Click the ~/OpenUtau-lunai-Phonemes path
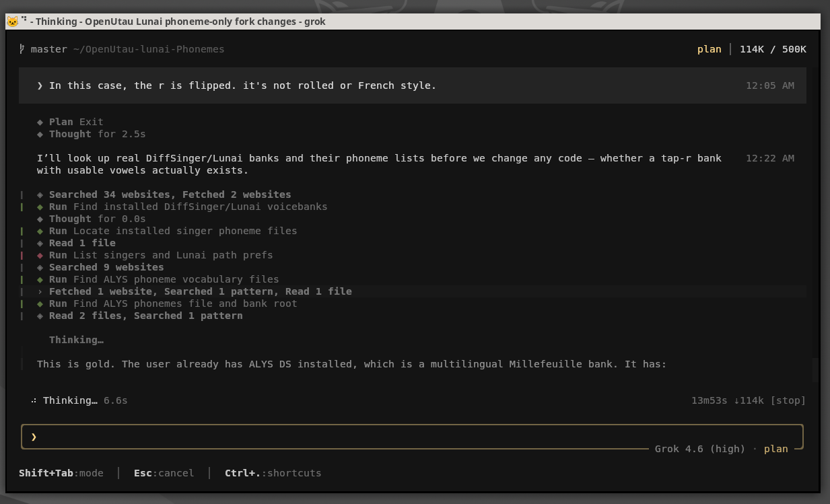Image resolution: width=830 pixels, height=504 pixels. click(149, 49)
